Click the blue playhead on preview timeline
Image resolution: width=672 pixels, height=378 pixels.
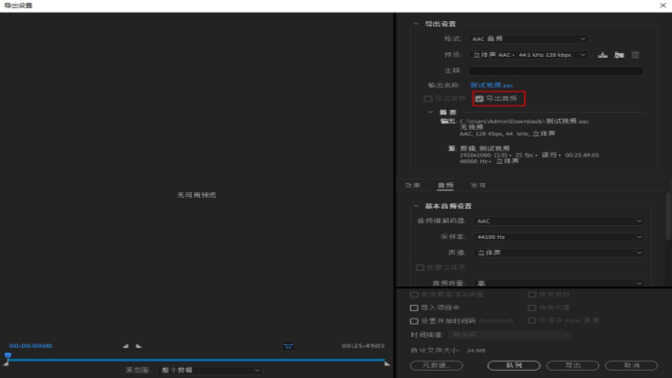7,356
